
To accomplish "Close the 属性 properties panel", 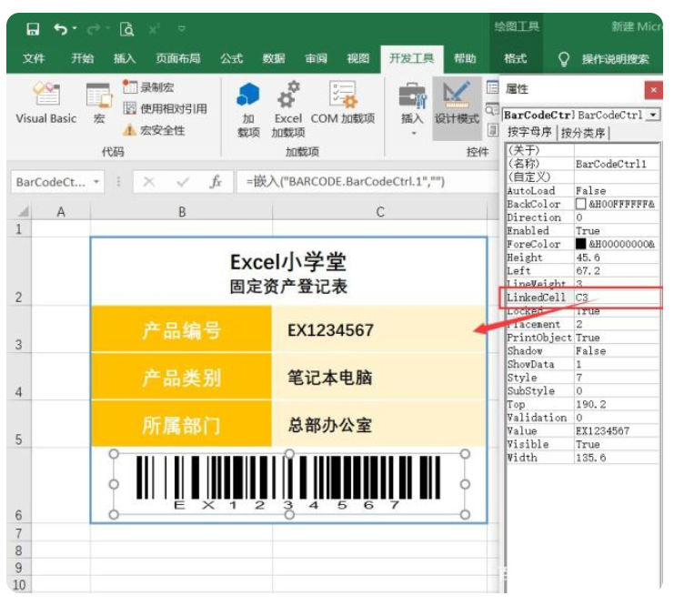I will tap(654, 90).
